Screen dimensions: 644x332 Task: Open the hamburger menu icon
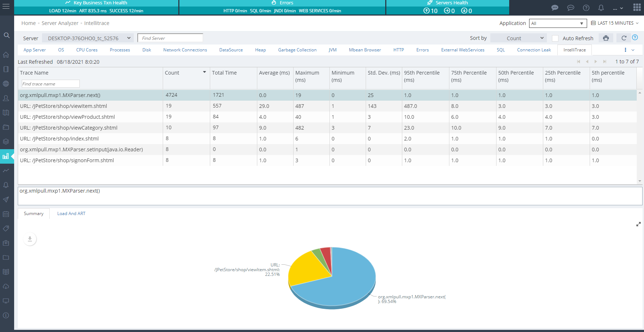click(x=6, y=7)
